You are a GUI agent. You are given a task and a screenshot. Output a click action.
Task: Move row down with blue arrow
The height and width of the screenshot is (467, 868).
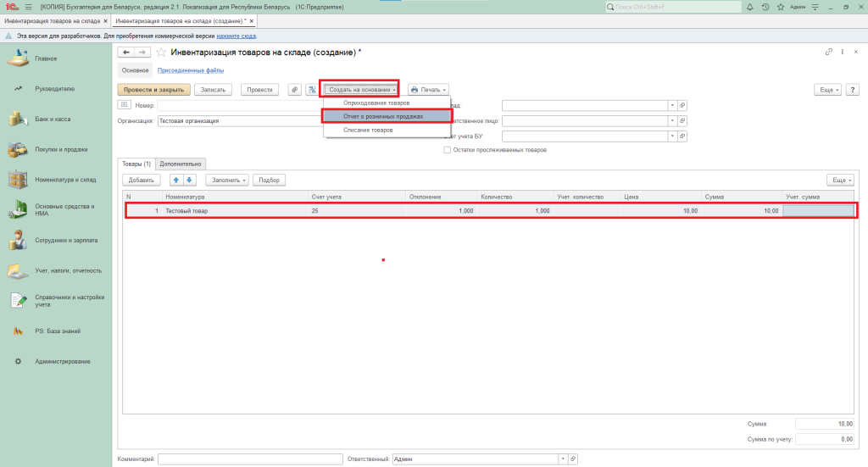click(189, 180)
